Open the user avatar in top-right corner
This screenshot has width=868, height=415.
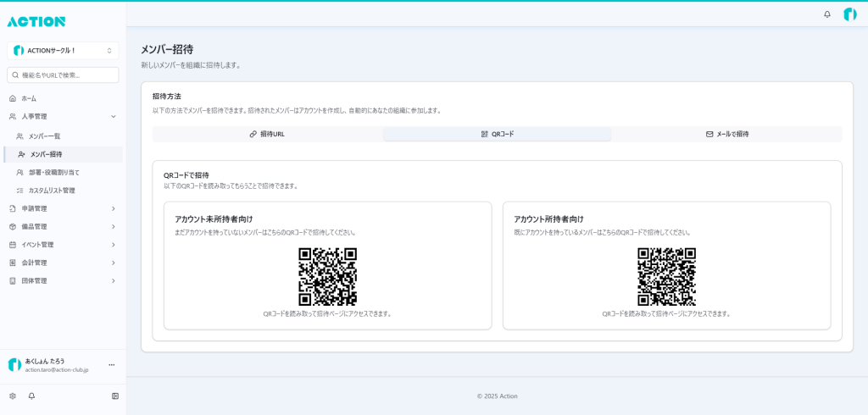(849, 14)
